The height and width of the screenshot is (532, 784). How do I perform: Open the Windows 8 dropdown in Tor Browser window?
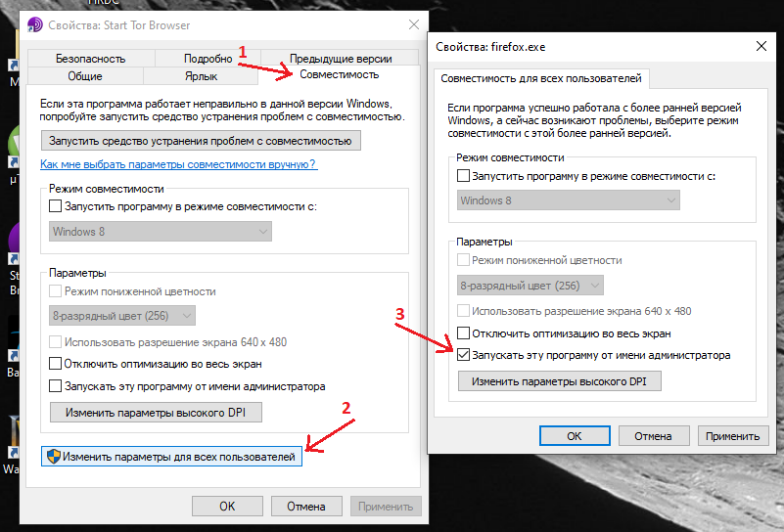pyautogui.click(x=160, y=231)
